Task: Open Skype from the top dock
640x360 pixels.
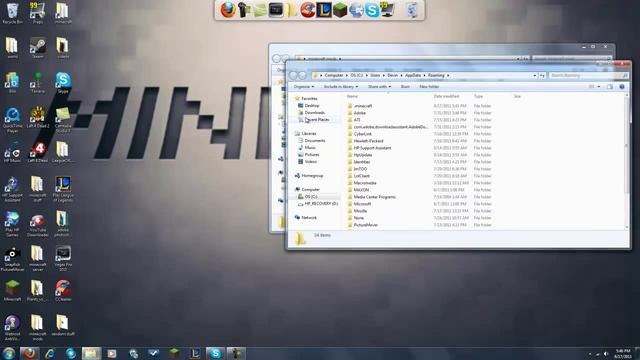Action: coord(372,10)
